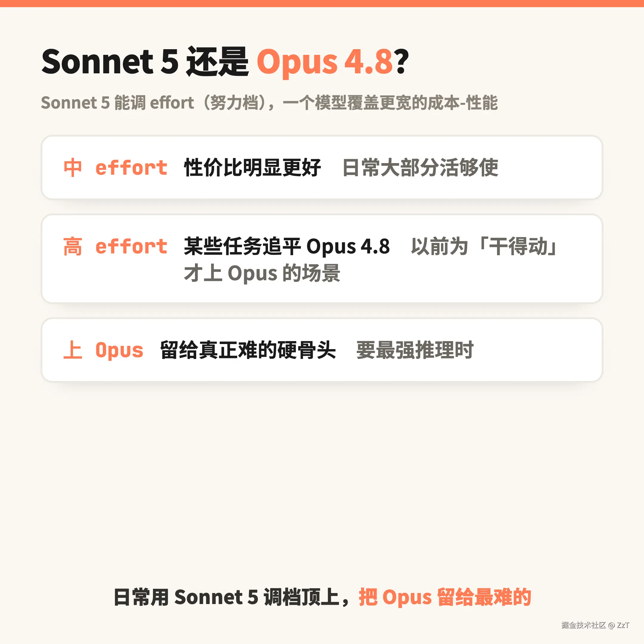This screenshot has width=644, height=644.
Task: Open the 中 effort card
Action: tap(322, 167)
